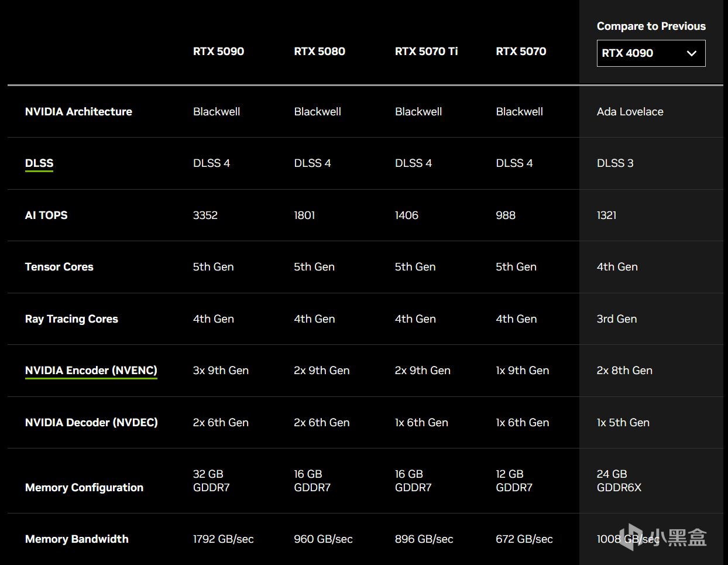Click the watermark logo icon at bottom right

(x=630, y=537)
